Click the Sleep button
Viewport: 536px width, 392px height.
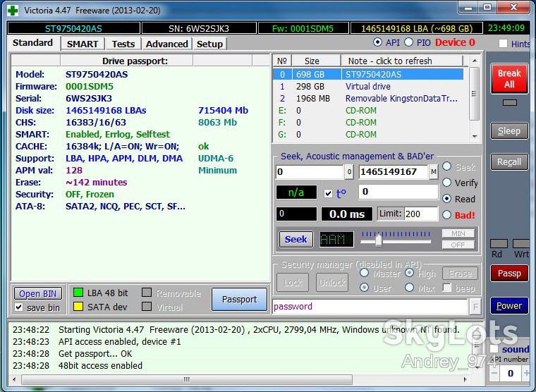(x=509, y=131)
